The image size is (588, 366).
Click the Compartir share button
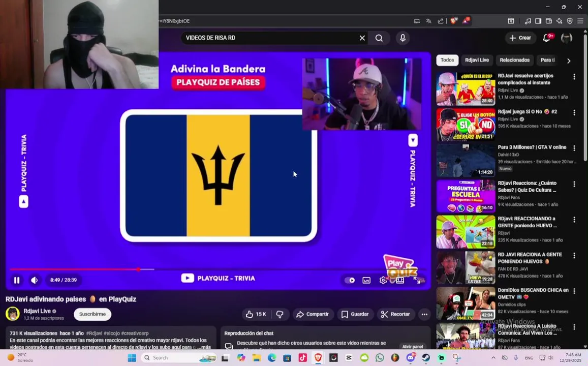click(x=313, y=314)
